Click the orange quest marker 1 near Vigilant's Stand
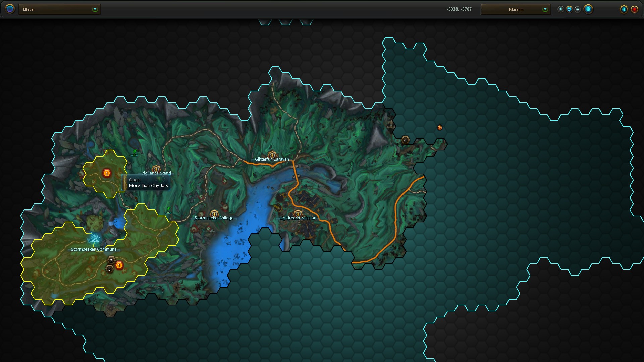 107,173
